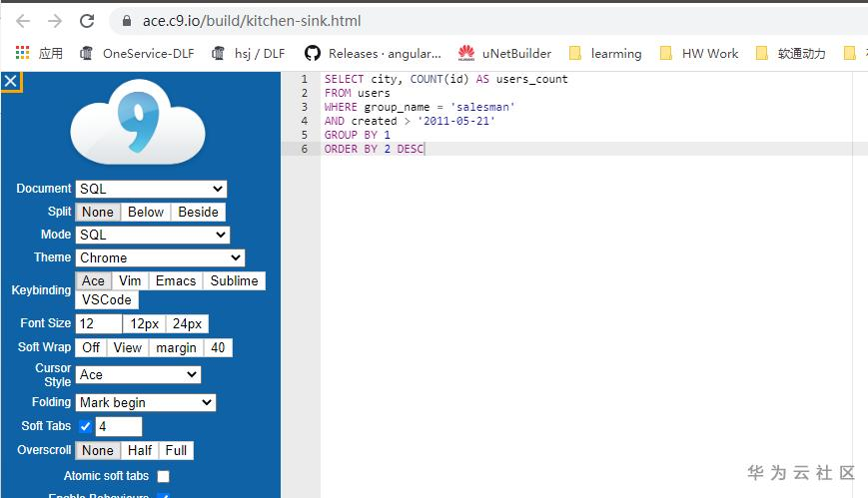868x498 pixels.
Task: Set Split to None
Action: point(98,212)
